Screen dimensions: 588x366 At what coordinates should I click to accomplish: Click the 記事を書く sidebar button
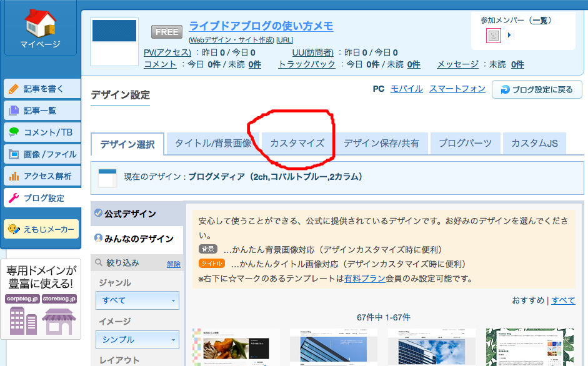point(42,89)
